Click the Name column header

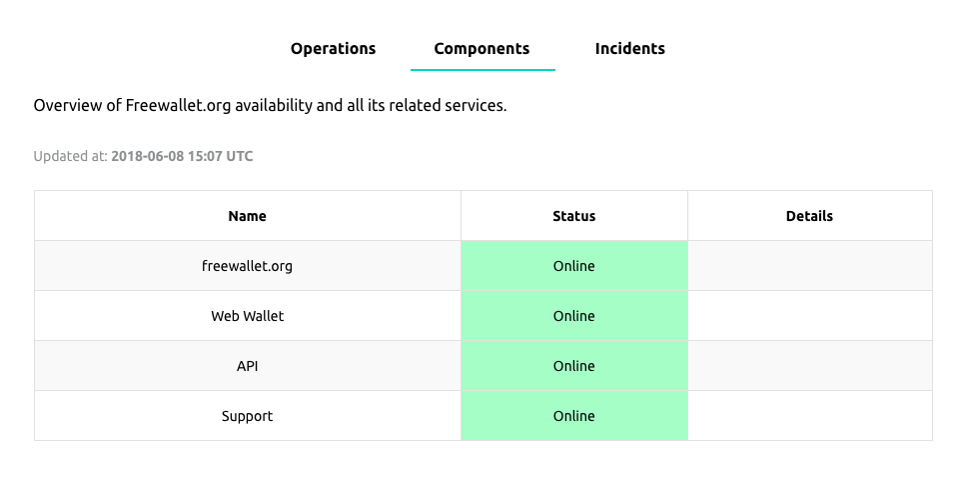coord(248,216)
